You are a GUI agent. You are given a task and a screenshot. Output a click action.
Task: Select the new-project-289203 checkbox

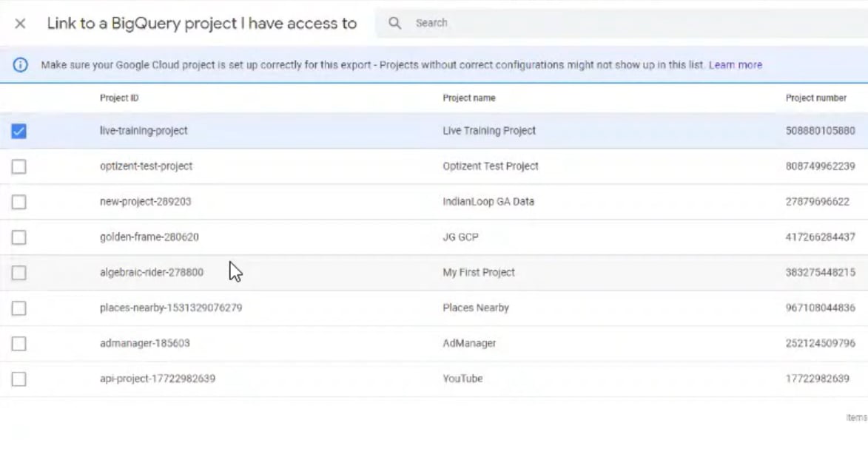click(x=18, y=202)
